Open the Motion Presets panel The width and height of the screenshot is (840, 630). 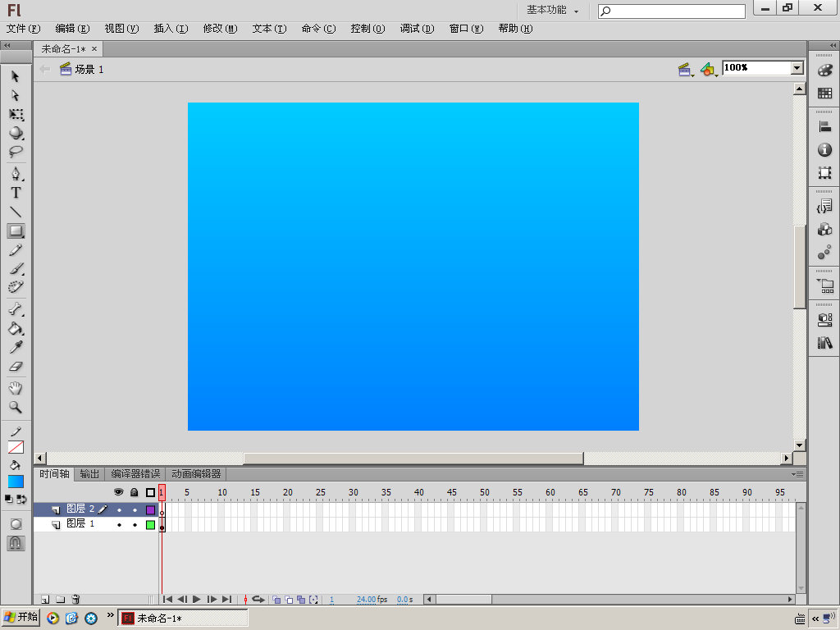[x=825, y=253]
